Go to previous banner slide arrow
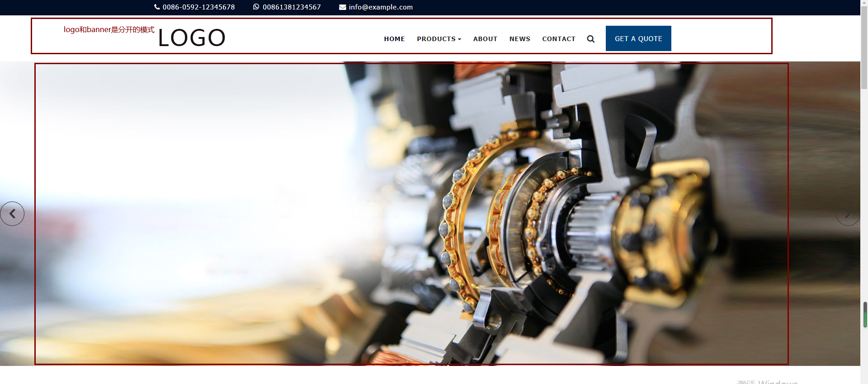The height and width of the screenshot is (384, 868). click(12, 214)
